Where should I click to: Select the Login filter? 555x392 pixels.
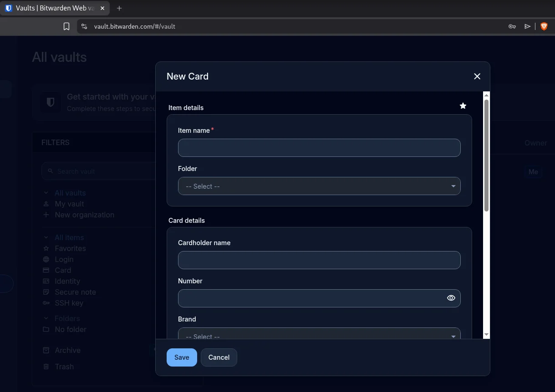(64, 259)
